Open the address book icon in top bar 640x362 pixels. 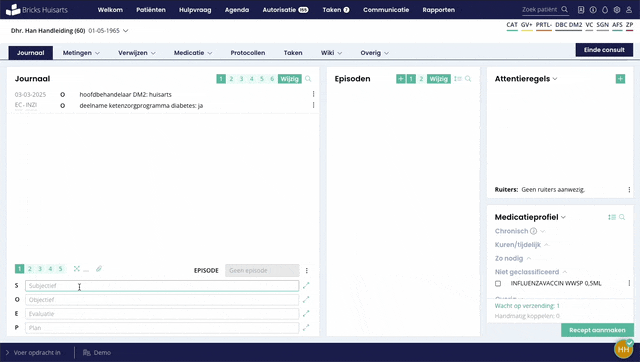tap(581, 10)
